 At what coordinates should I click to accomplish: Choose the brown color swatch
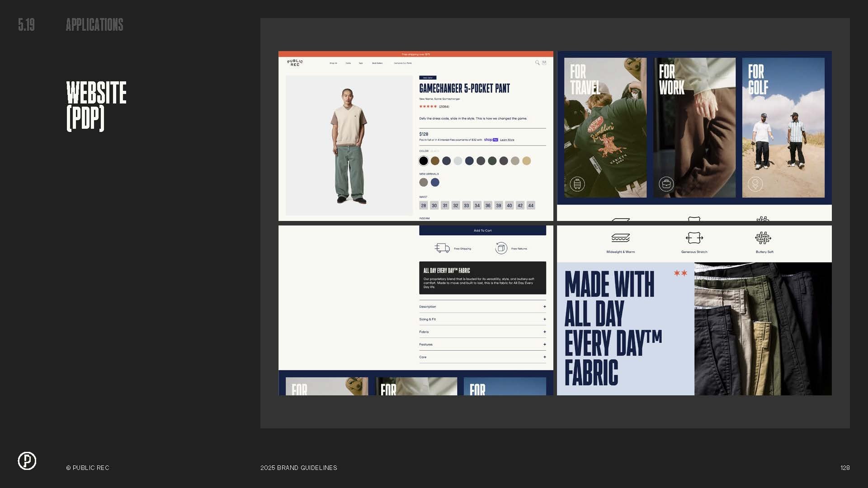click(435, 161)
